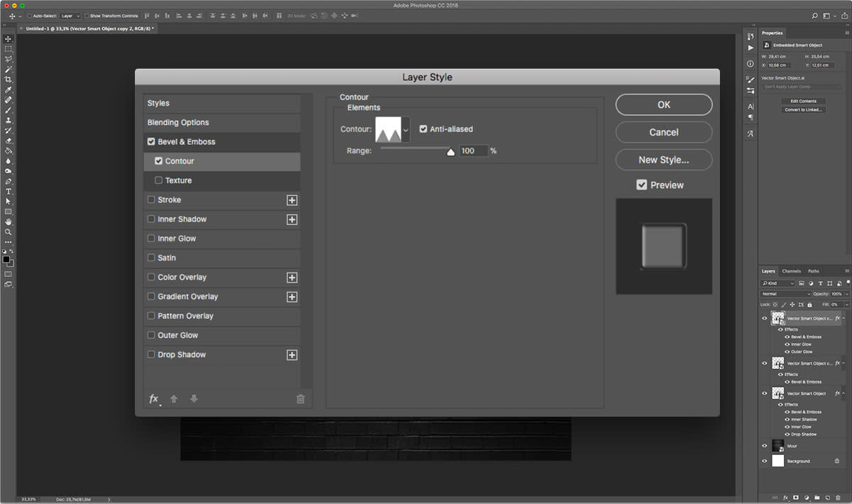Add another Gradient Overlay with plus button

coord(292,297)
